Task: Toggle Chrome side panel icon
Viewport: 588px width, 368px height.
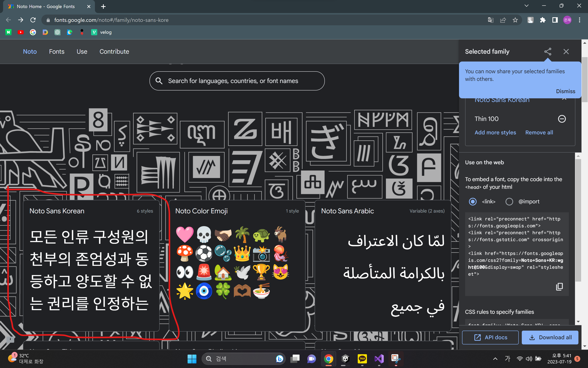Action: click(555, 20)
